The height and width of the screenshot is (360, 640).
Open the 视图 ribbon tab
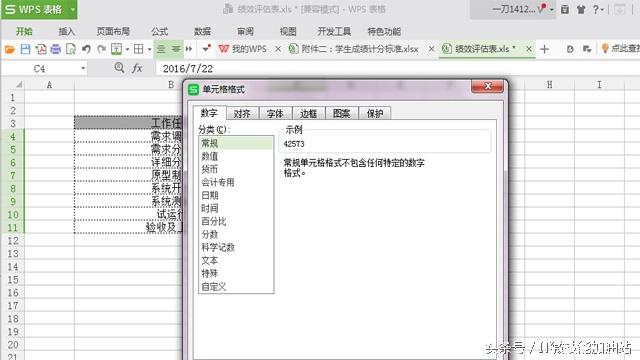pyautogui.click(x=288, y=31)
